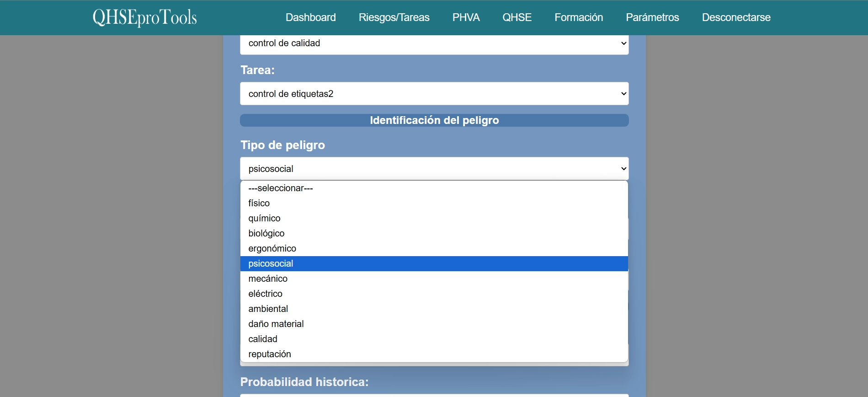Go to Riesgos/Tareas in navigation
The height and width of the screenshot is (397, 868).
(394, 17)
